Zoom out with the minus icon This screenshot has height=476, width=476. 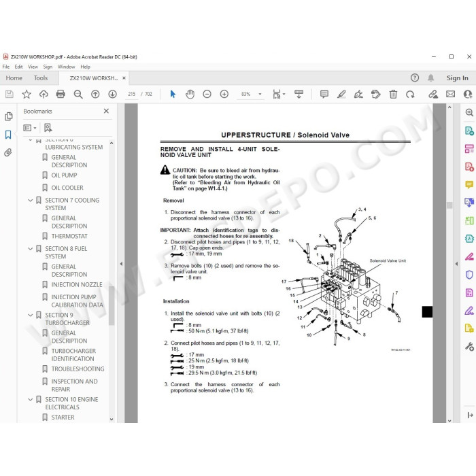click(x=207, y=94)
